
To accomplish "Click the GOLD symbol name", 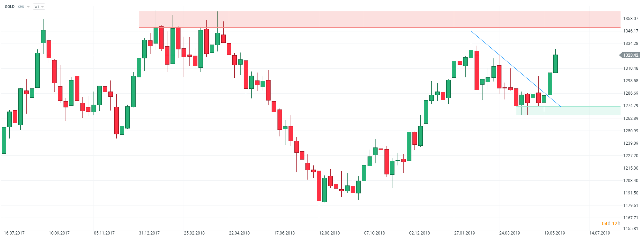I will 10,7.
